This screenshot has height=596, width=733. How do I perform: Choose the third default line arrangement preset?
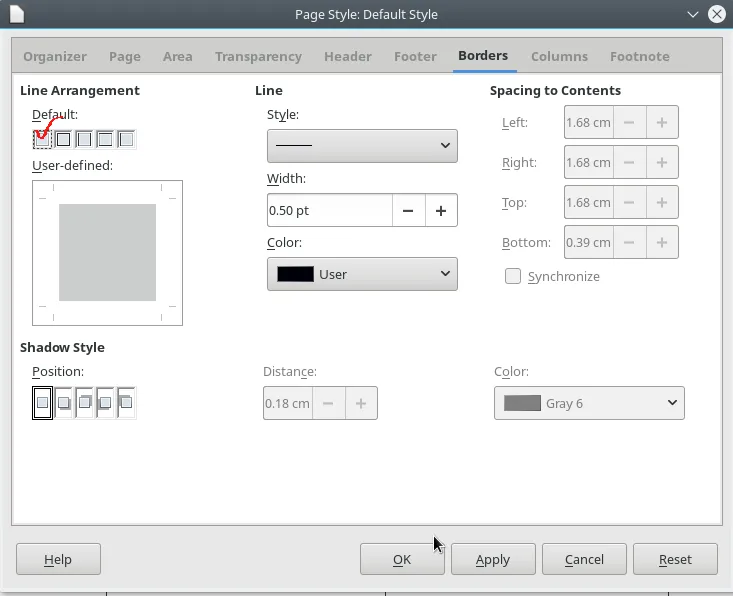pyautogui.click(x=85, y=139)
